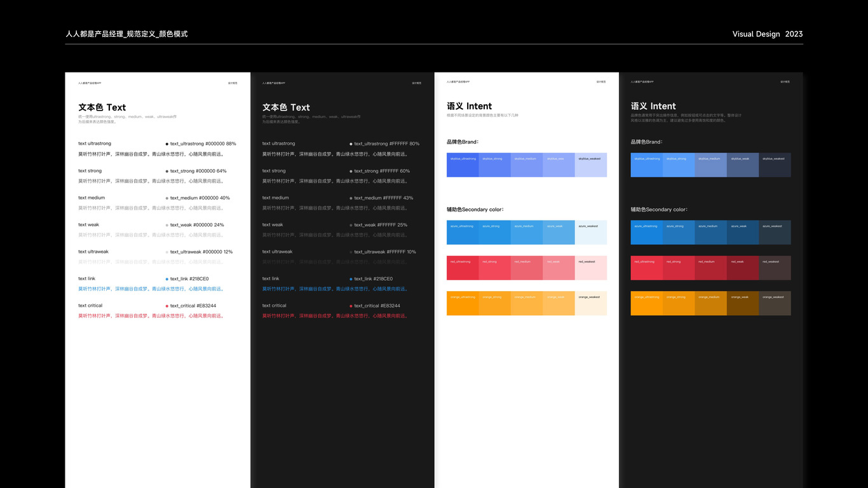Select azure_ultrastrong swatch in dark Intent panel
This screenshot has height=488, width=868.
coord(647,232)
